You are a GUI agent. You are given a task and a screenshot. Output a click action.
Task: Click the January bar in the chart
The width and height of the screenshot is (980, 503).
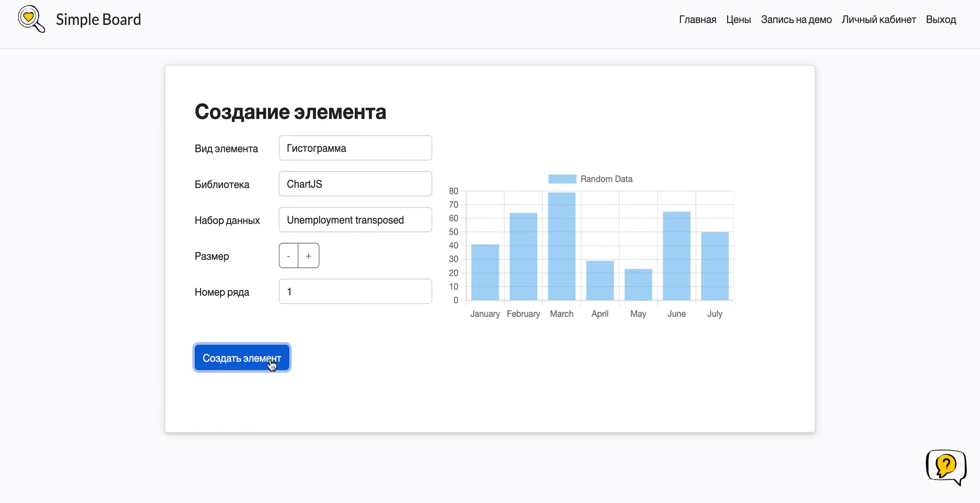click(x=485, y=272)
